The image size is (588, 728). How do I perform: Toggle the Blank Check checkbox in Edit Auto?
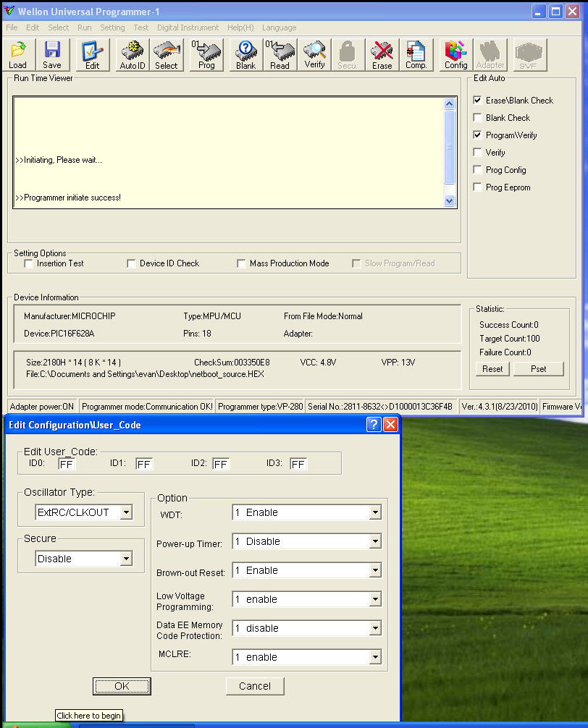[x=477, y=117]
